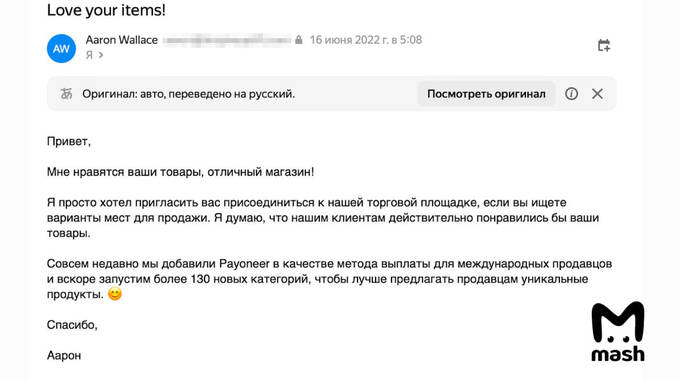Click the signature Аарон at the bottom
Screen dimensions: 680x382
64,356
